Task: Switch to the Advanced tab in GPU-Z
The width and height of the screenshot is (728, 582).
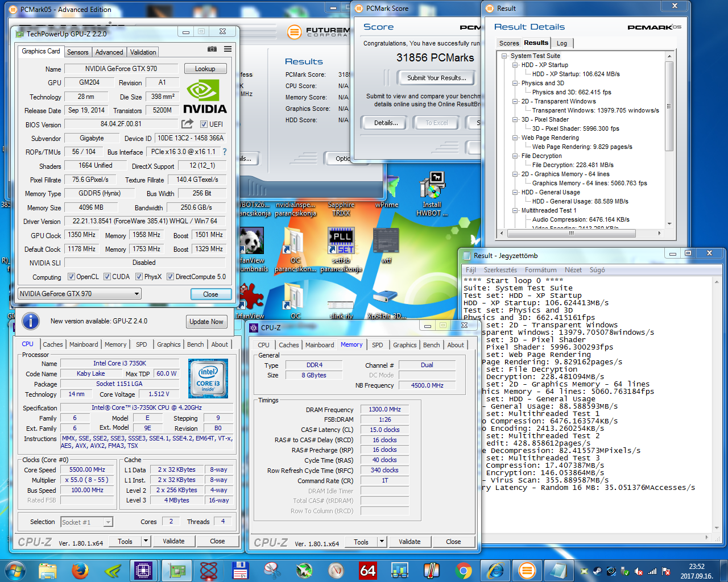Action: click(x=109, y=52)
